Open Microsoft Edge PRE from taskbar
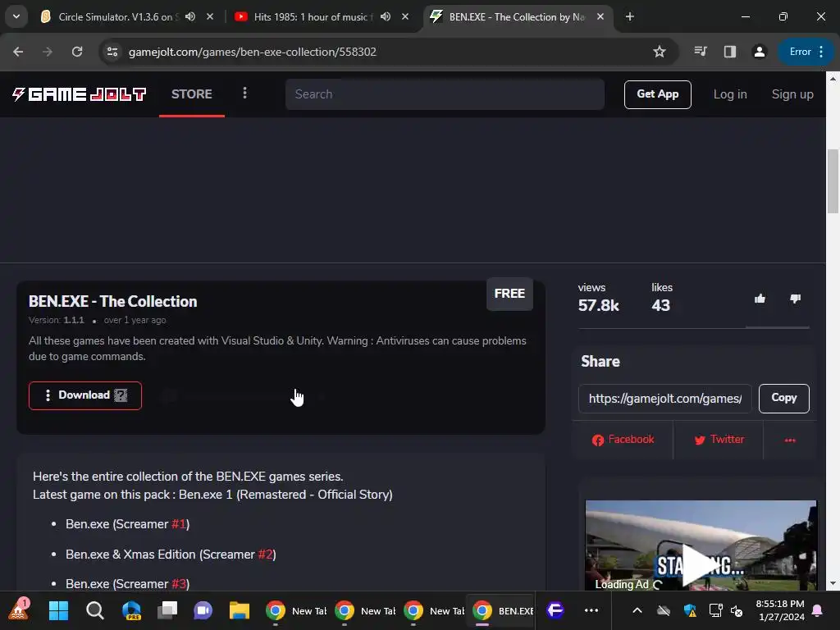Viewport: 840px width, 630px height. tap(131, 610)
